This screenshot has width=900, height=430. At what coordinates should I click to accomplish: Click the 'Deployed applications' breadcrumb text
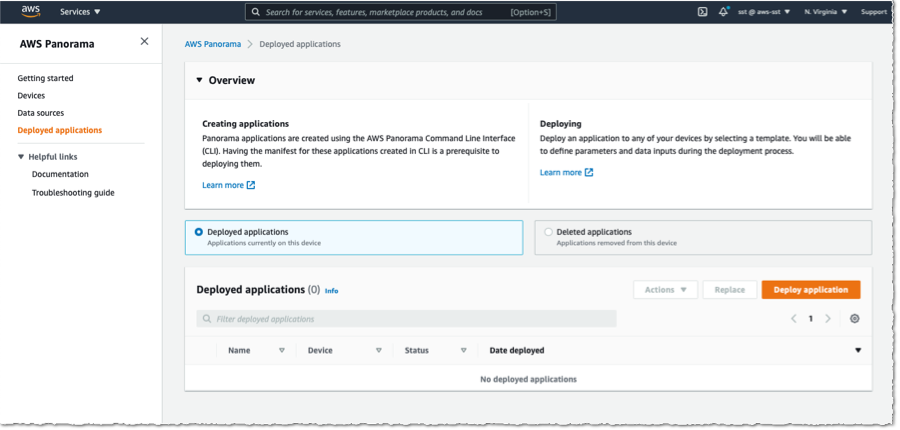(x=300, y=44)
